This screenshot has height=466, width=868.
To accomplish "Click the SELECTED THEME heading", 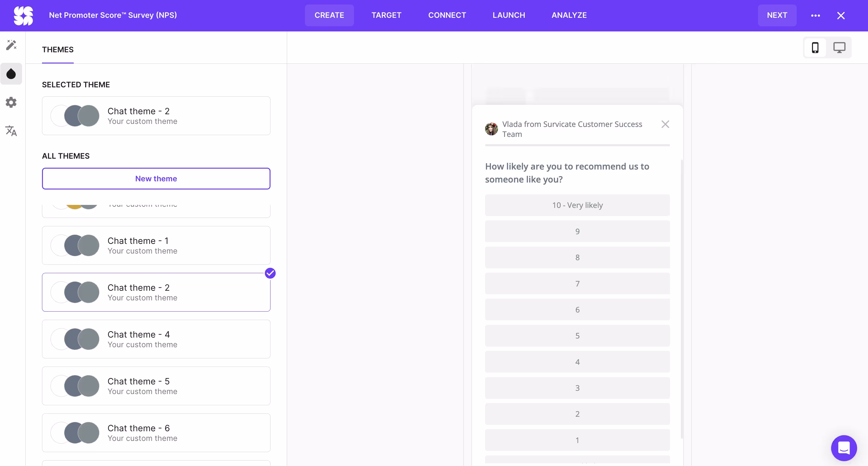I will click(x=76, y=85).
